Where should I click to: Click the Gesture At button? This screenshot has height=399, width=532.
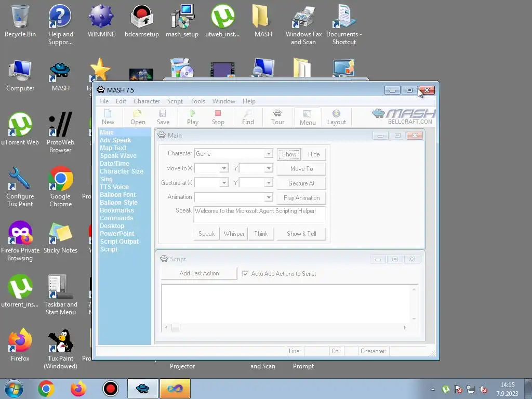click(x=301, y=183)
